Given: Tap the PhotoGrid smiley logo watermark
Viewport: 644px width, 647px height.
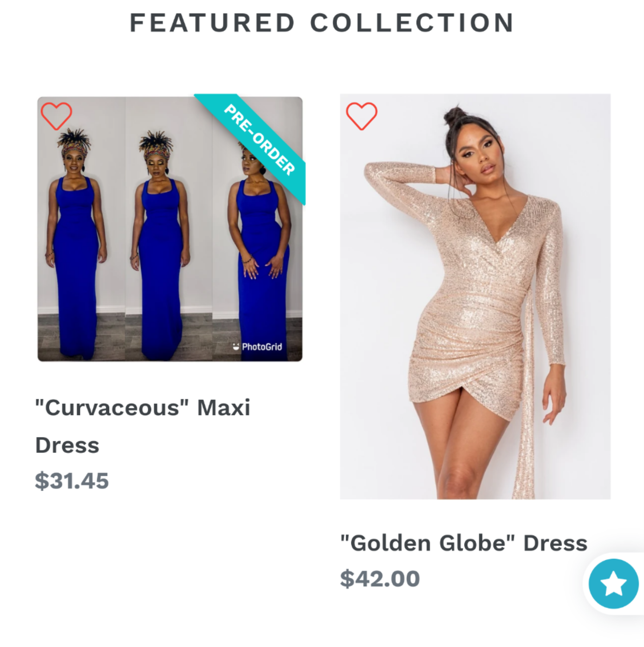Looking at the screenshot, I should coord(236,347).
